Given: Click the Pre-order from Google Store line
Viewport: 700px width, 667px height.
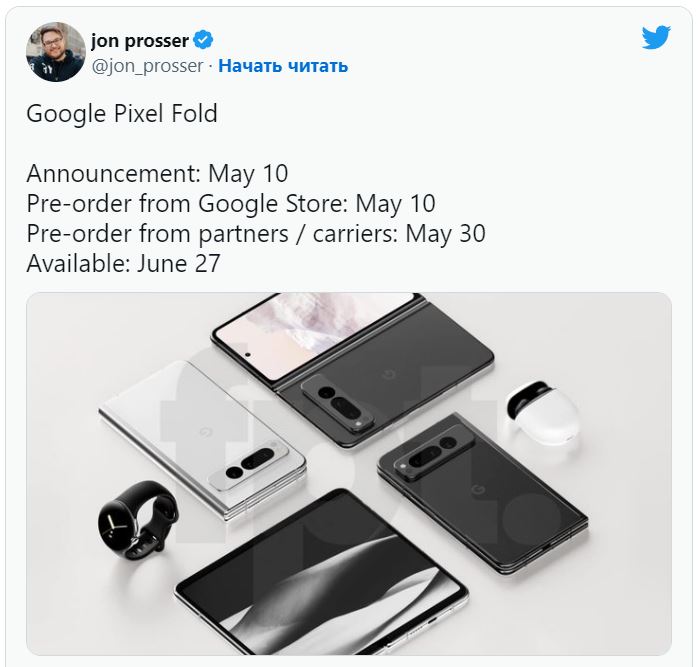Looking at the screenshot, I should coord(231,203).
